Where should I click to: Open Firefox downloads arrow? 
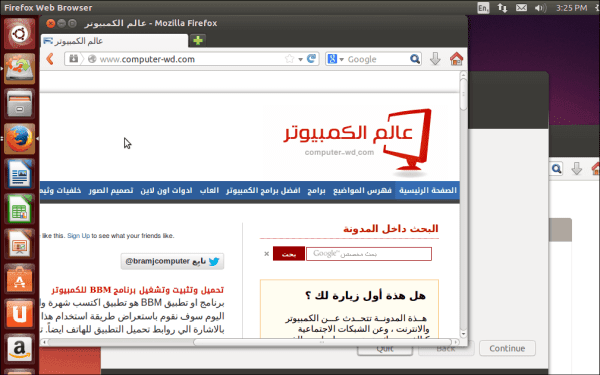point(435,59)
